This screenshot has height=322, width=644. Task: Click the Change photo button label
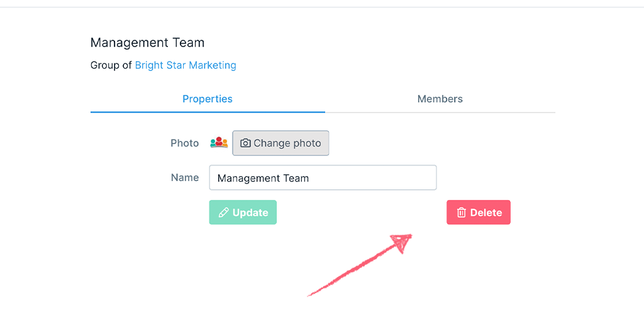[x=287, y=143]
